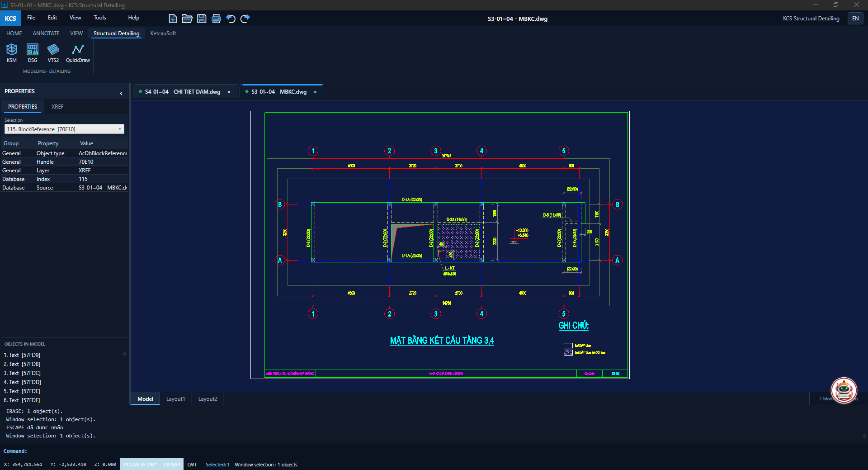Image resolution: width=868 pixels, height=470 pixels.
Task: Switch to the XREF panel tab
Action: [x=57, y=107]
